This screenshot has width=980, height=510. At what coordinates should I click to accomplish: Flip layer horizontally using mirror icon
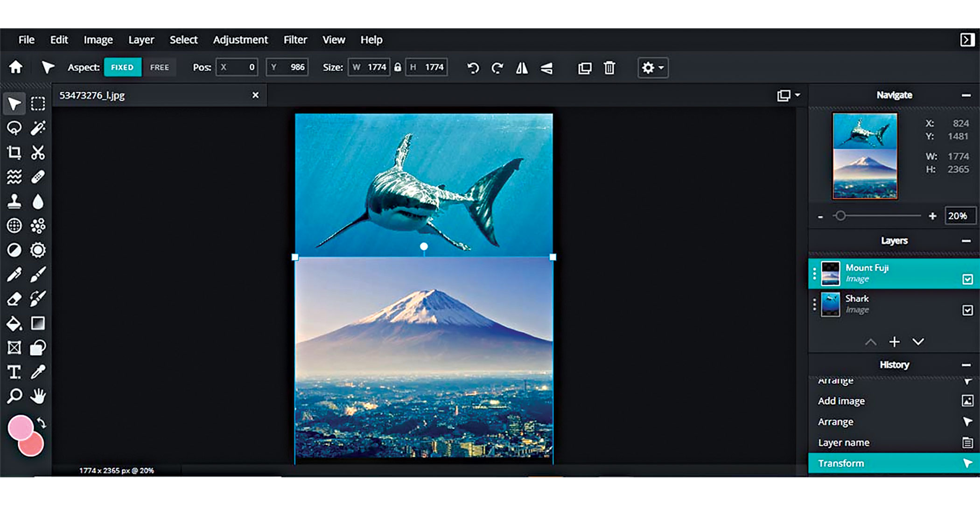(x=522, y=68)
